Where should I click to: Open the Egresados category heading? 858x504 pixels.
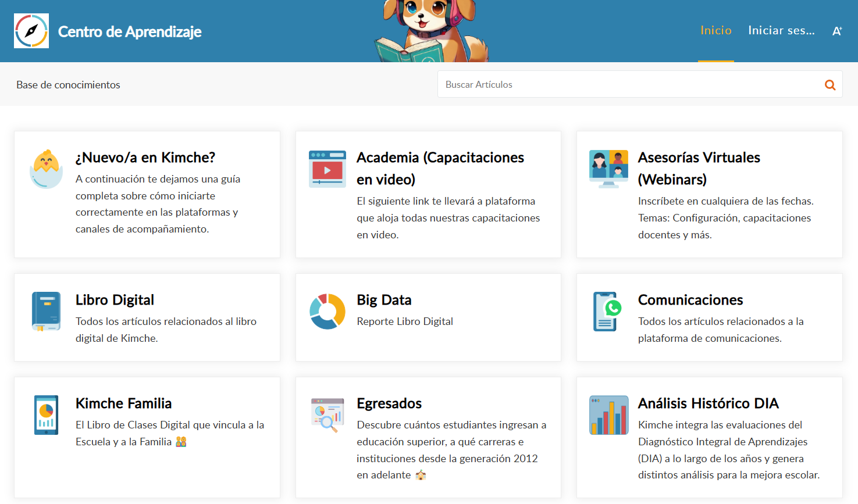389,403
